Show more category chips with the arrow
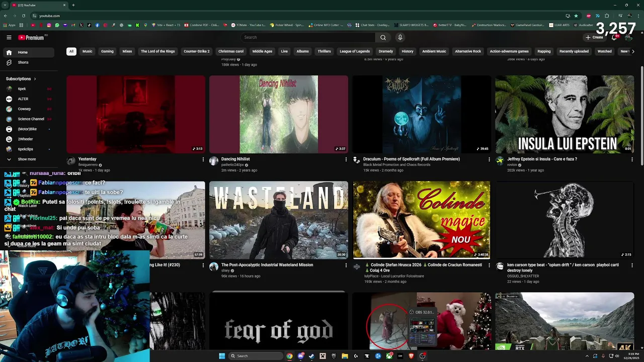 tap(632, 51)
